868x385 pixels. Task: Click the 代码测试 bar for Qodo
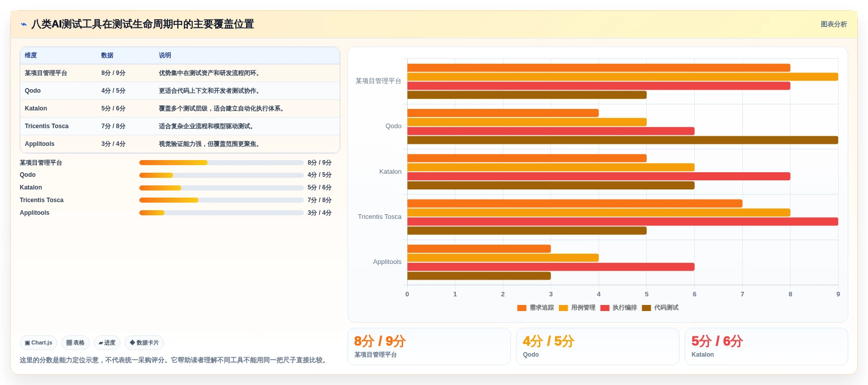coord(622,140)
